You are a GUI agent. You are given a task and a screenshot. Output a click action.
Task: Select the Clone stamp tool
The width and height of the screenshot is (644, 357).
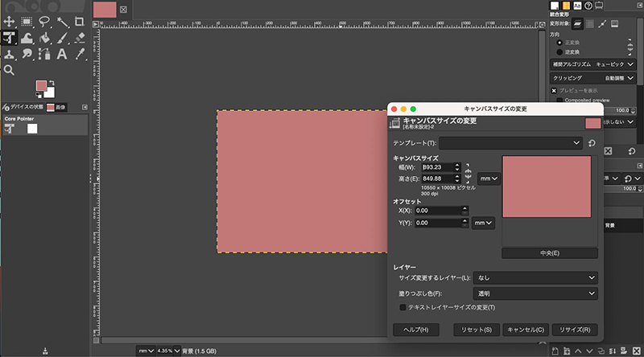point(9,54)
